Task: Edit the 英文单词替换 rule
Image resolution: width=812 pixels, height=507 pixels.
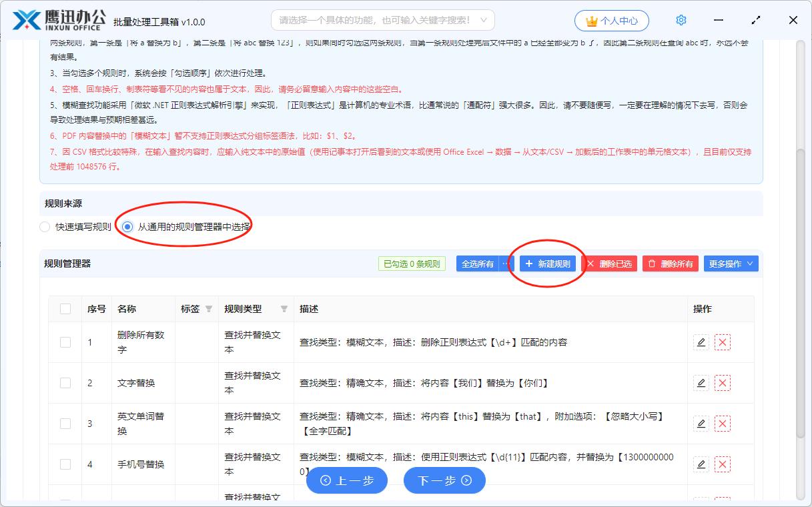Action: pos(701,424)
